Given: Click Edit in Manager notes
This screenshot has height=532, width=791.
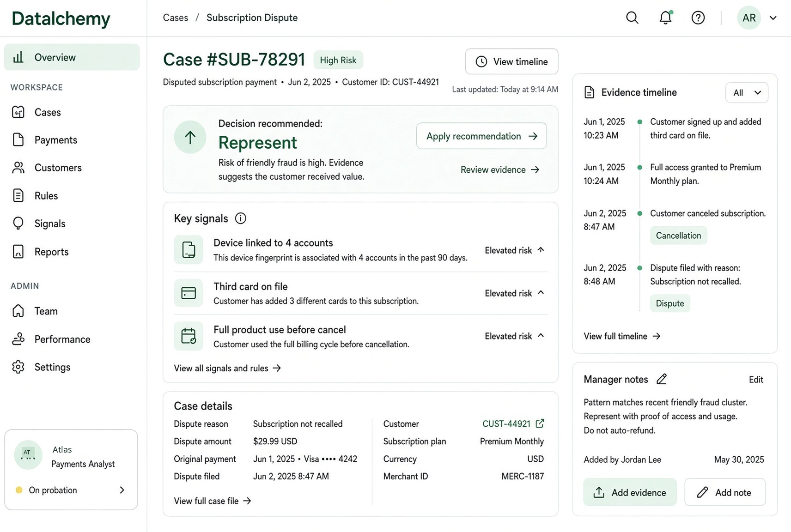Looking at the screenshot, I should tap(756, 380).
